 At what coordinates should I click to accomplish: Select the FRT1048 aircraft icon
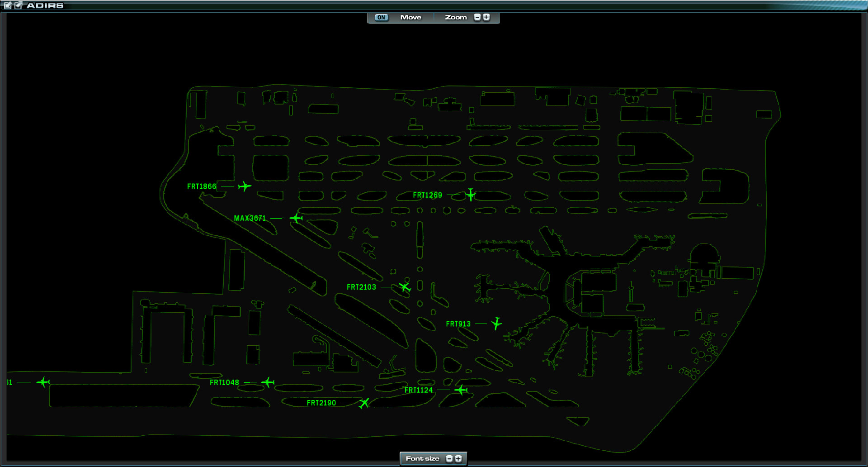click(x=268, y=382)
